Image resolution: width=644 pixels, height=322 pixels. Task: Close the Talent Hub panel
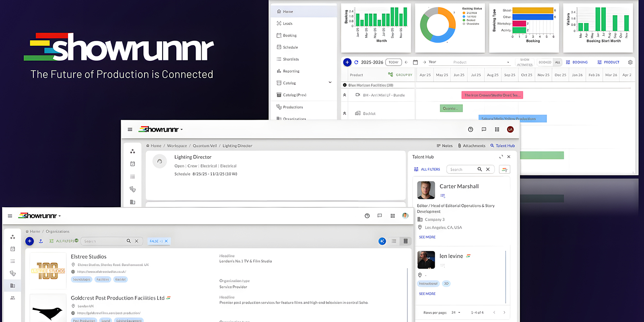click(509, 157)
